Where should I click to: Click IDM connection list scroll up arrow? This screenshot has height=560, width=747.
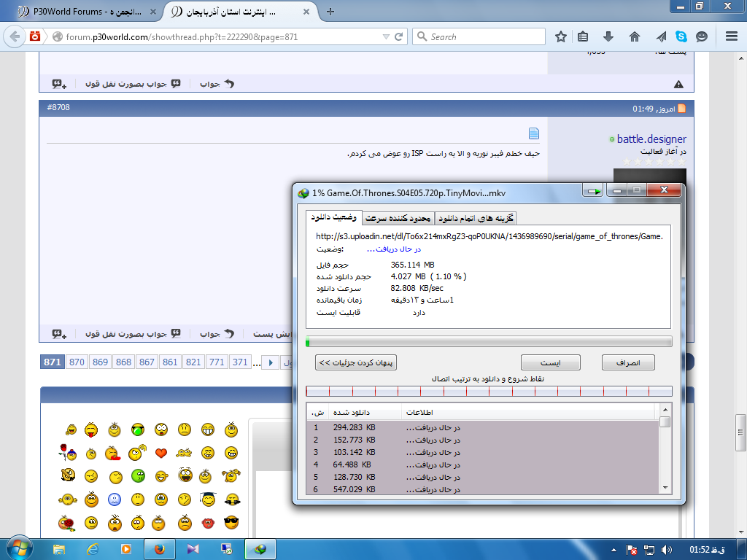(665, 410)
